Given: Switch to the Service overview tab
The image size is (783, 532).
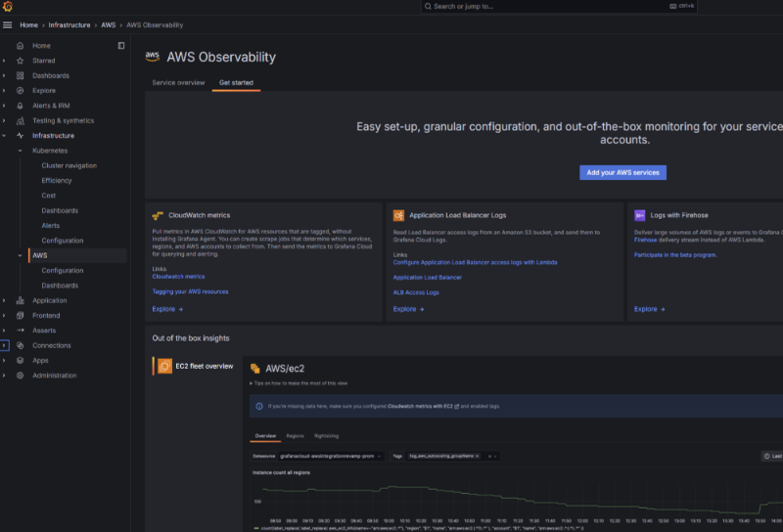Looking at the screenshot, I should (x=178, y=83).
